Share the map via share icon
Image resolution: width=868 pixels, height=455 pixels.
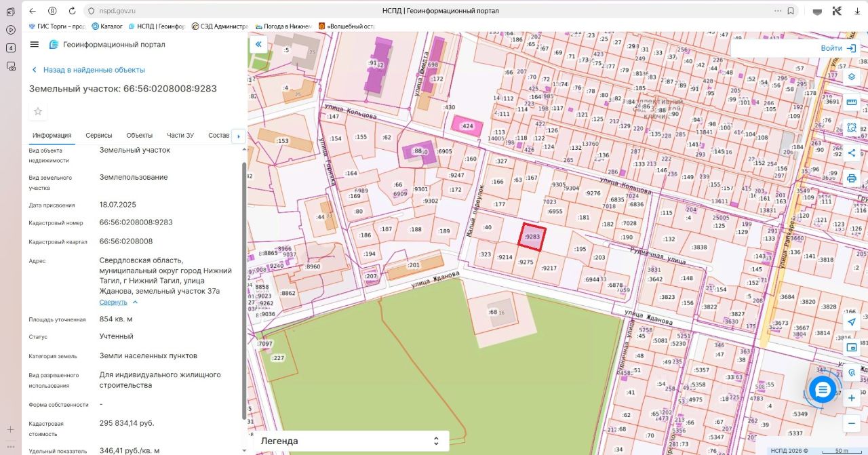point(852,153)
